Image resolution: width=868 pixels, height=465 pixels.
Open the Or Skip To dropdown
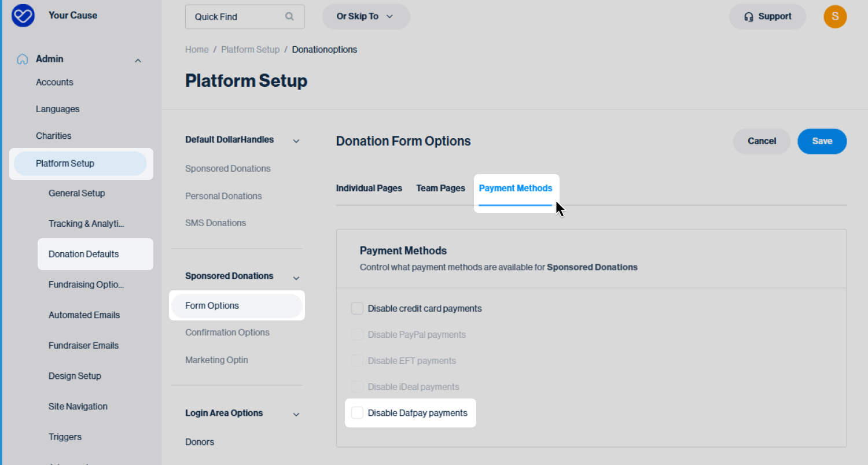[365, 17]
